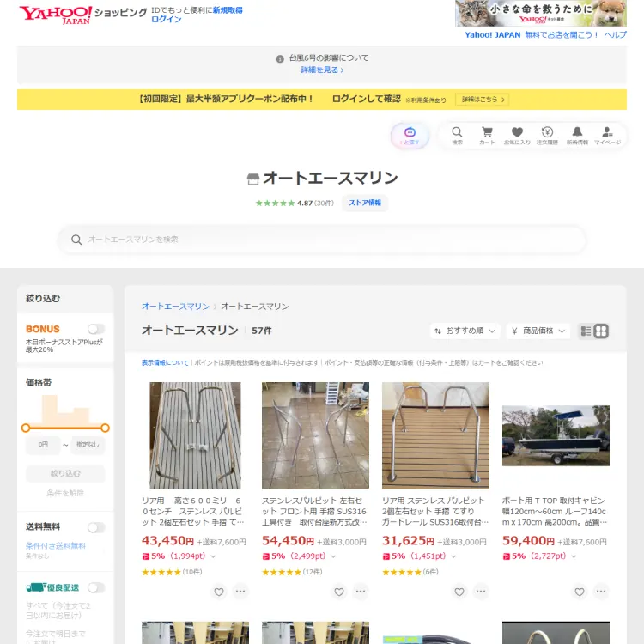
Task: Click the 新規取得 new ID link
Action: pos(228,10)
